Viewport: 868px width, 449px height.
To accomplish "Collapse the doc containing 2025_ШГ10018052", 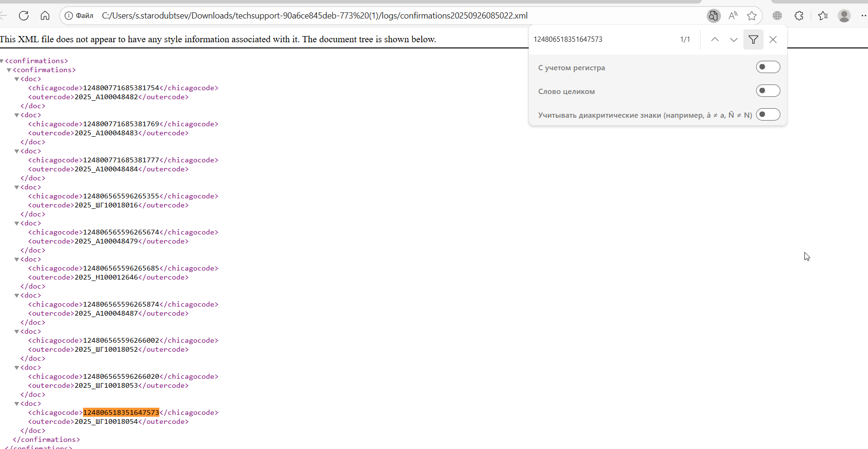I will coord(17,332).
